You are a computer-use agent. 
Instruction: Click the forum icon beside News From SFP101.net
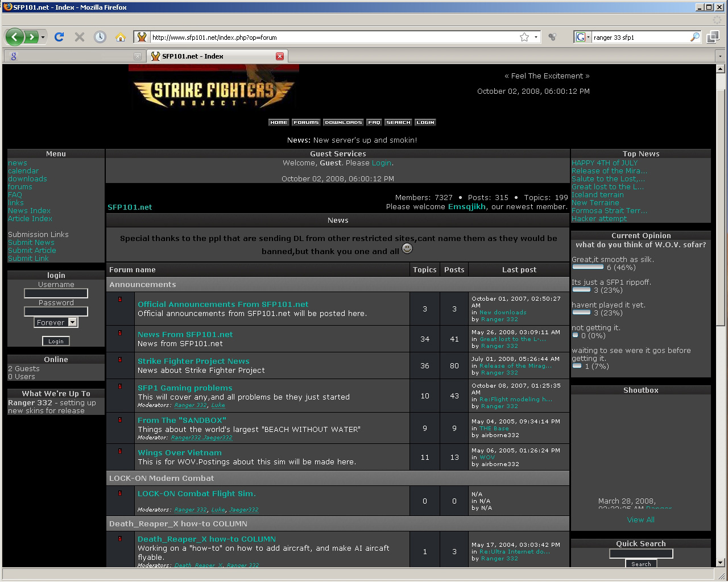(120, 332)
